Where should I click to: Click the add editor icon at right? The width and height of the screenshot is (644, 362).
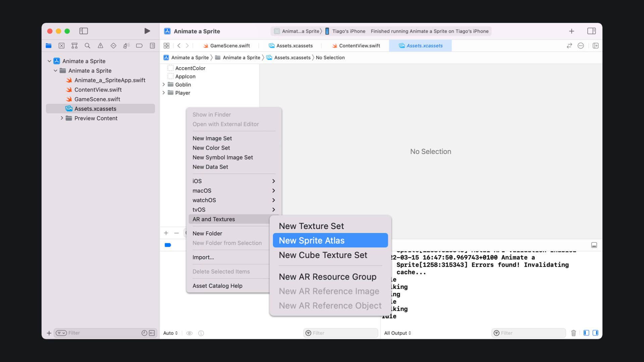click(x=596, y=46)
